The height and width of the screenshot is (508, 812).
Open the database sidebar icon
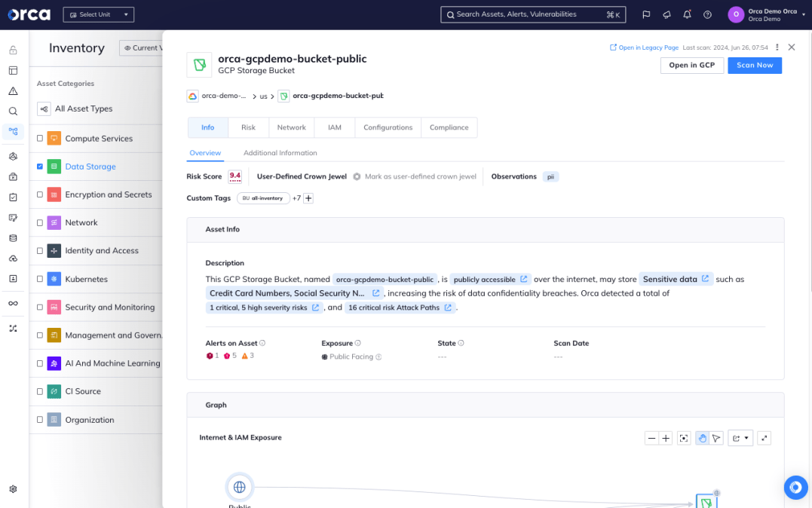(14, 238)
